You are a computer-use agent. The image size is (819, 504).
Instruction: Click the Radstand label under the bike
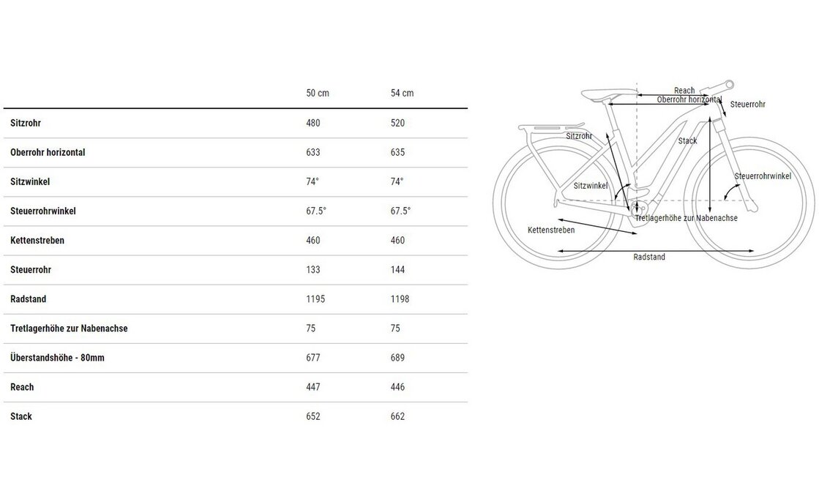pos(649,257)
